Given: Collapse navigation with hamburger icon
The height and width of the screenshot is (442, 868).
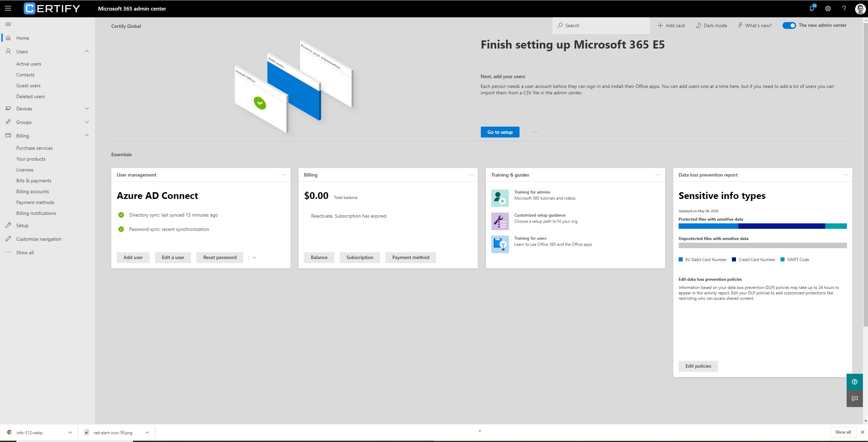Looking at the screenshot, I should 8,24.
